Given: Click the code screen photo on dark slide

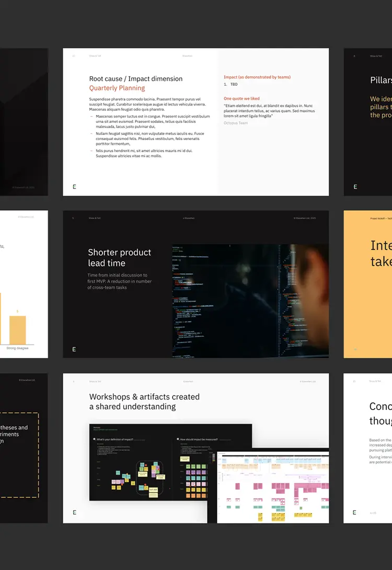Looking at the screenshot, I should [x=250, y=301].
